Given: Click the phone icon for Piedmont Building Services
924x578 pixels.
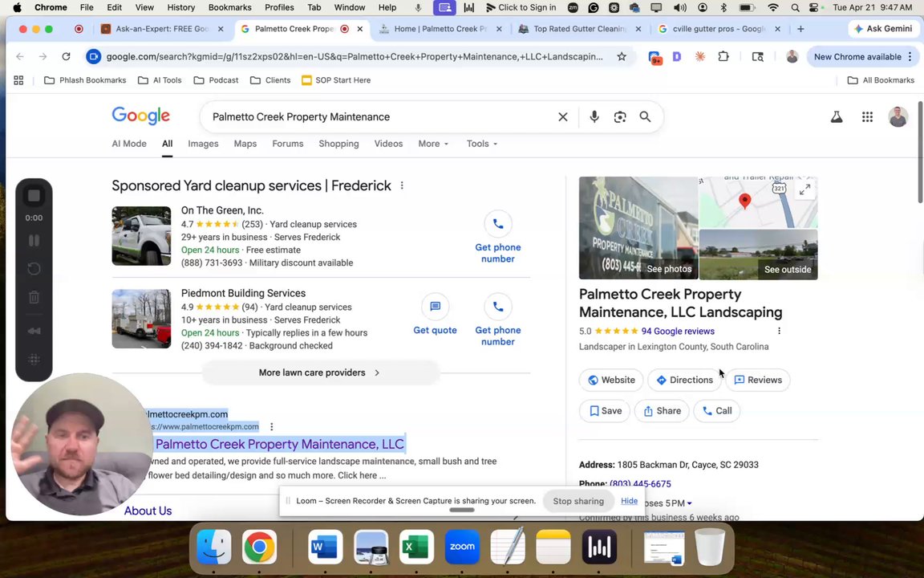Looking at the screenshot, I should point(498,307).
